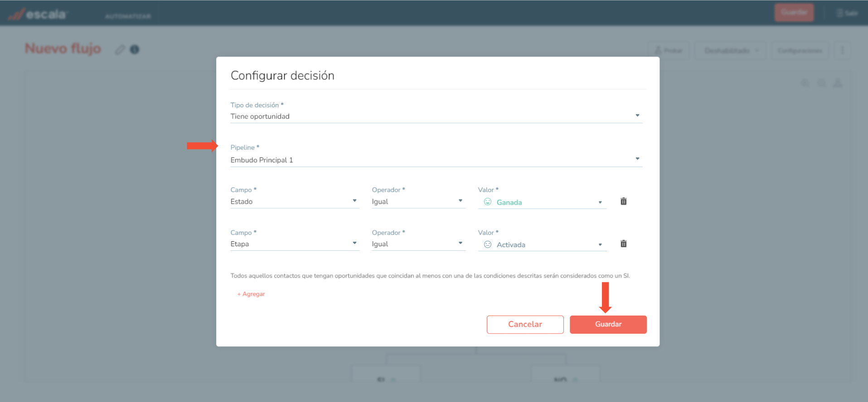
Task: Click the Pipeline field label
Action: [x=245, y=147]
